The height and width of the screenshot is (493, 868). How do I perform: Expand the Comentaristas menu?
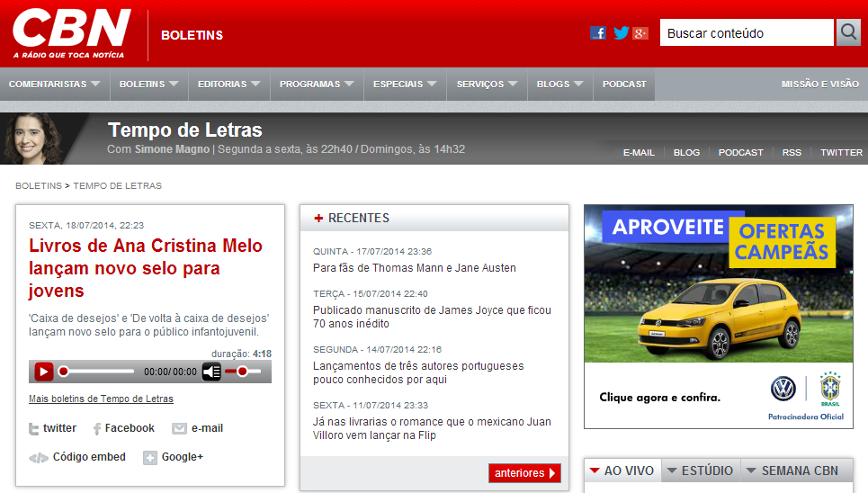tap(55, 85)
